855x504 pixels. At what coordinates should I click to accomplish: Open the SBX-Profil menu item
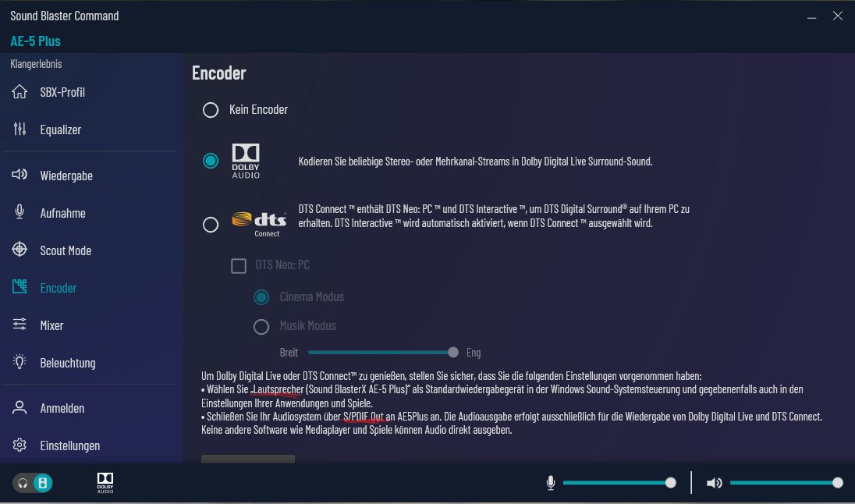[x=62, y=92]
